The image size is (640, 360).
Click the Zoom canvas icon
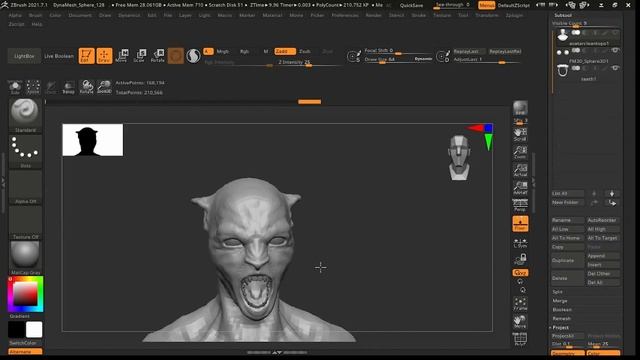click(x=520, y=153)
